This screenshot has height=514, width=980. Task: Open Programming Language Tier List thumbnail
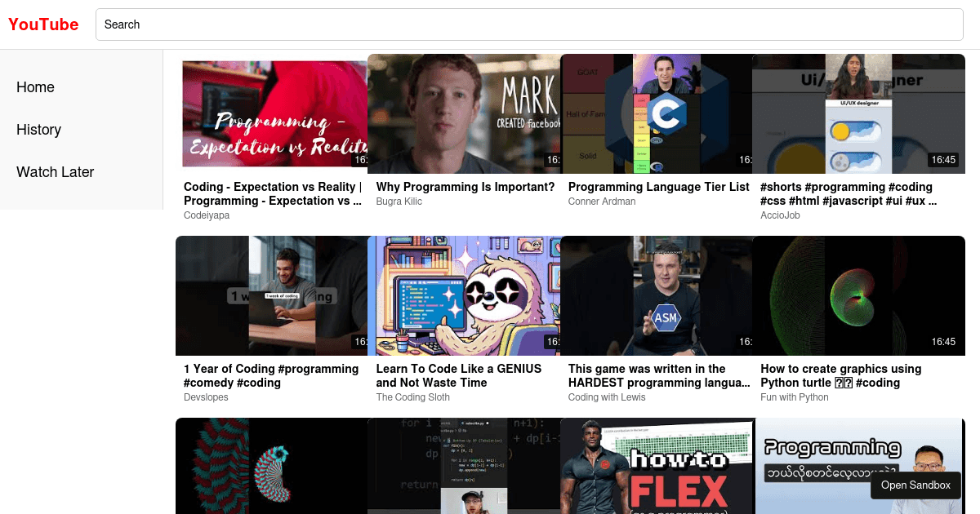(x=656, y=114)
